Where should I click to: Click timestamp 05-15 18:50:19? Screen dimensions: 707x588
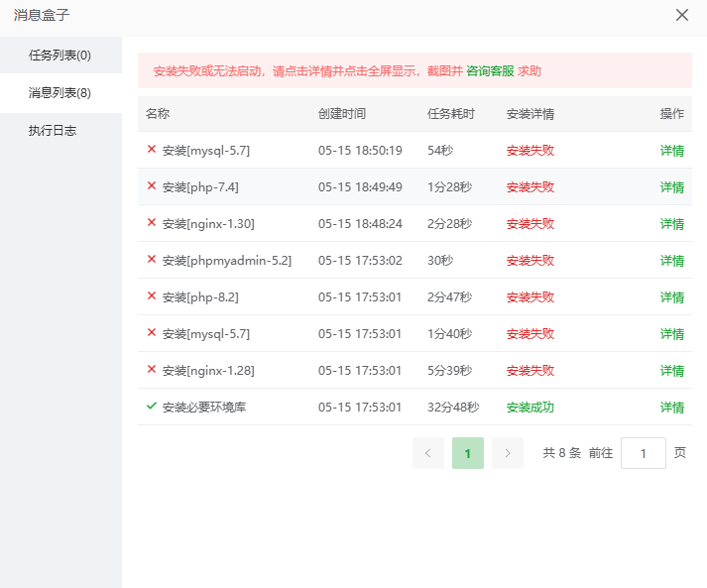(x=360, y=150)
